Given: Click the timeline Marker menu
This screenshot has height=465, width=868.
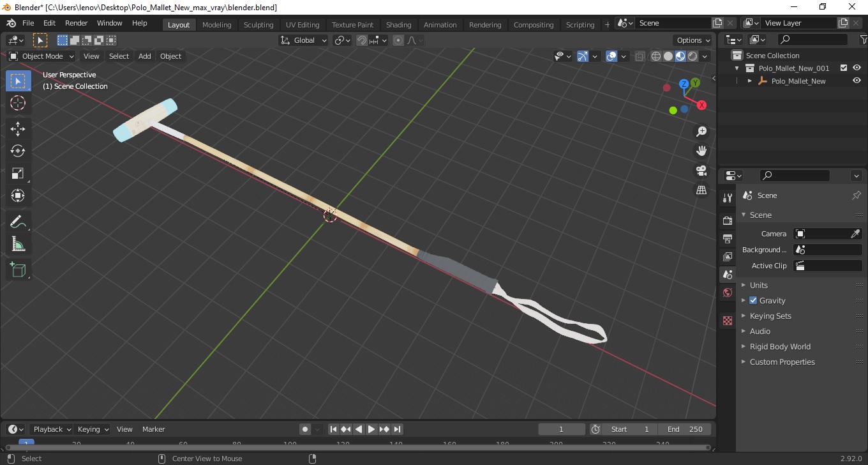Looking at the screenshot, I should 153,429.
